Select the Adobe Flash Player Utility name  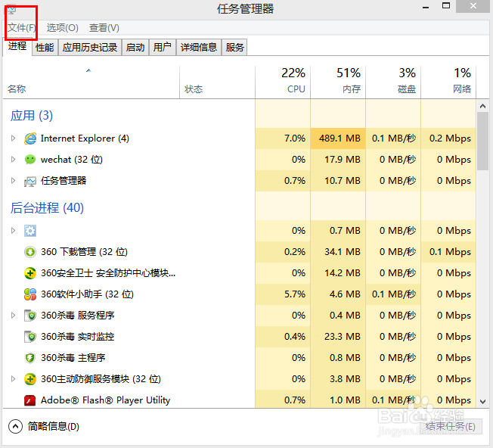click(x=106, y=400)
